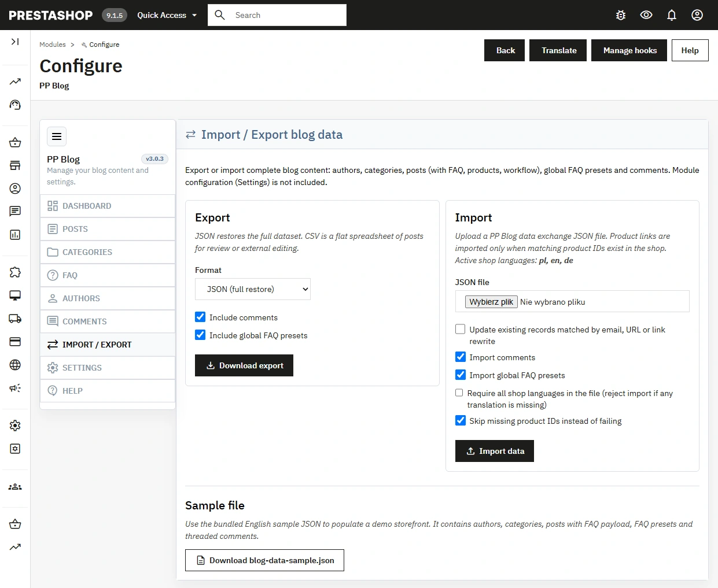
Task: Click Wybierz plik file chooser button
Action: point(491,302)
